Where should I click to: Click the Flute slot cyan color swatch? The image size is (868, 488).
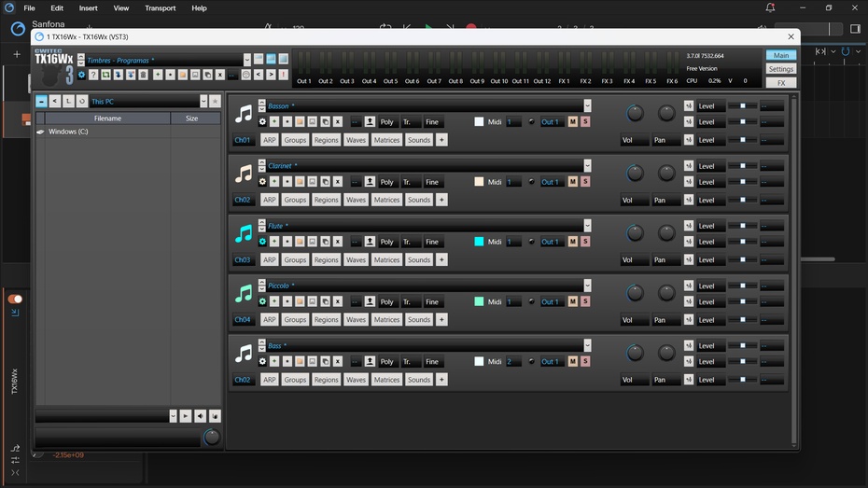tap(479, 242)
